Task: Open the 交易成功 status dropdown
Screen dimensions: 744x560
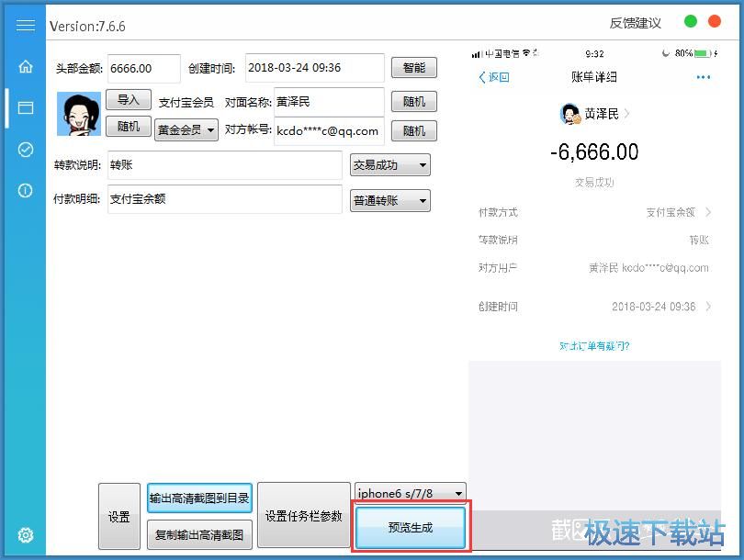Action: tap(389, 164)
